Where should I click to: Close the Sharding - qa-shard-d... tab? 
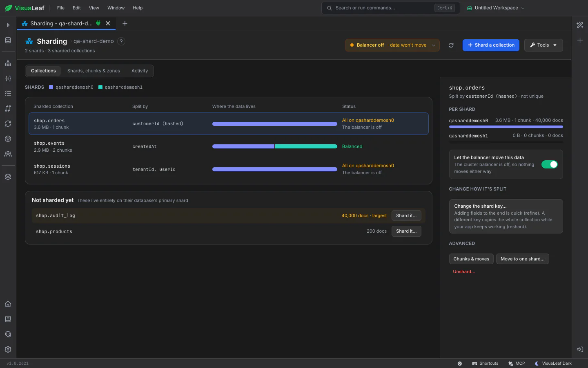108,23
